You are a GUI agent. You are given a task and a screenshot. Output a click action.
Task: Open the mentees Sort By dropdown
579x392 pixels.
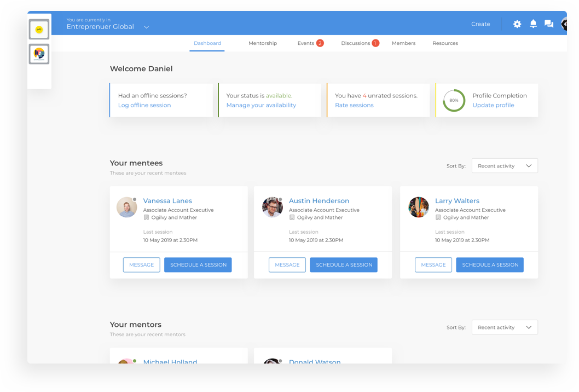pos(505,166)
